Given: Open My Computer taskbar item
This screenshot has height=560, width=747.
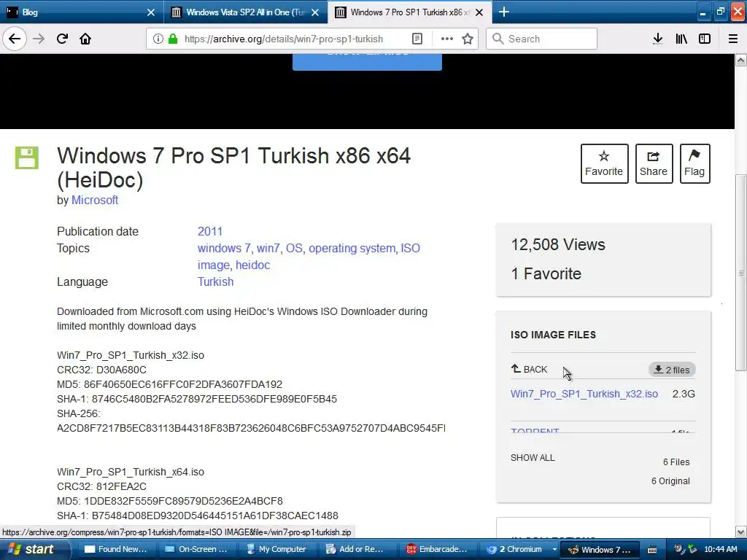Looking at the screenshot, I should [x=276, y=549].
